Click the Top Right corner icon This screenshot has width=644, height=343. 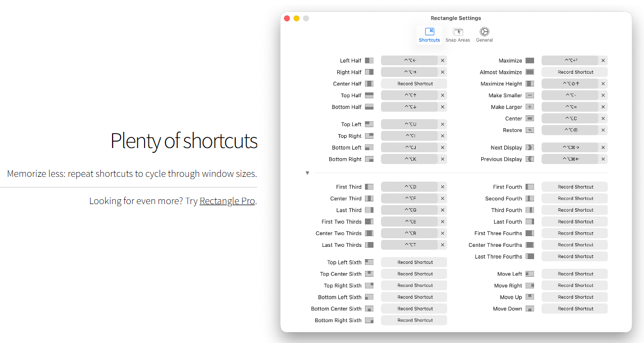click(x=369, y=136)
